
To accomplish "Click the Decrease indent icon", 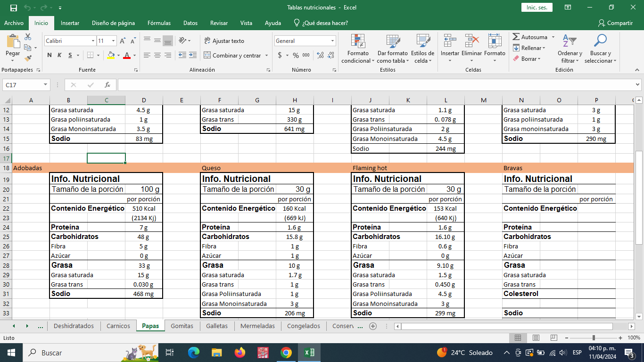I will 182,55.
